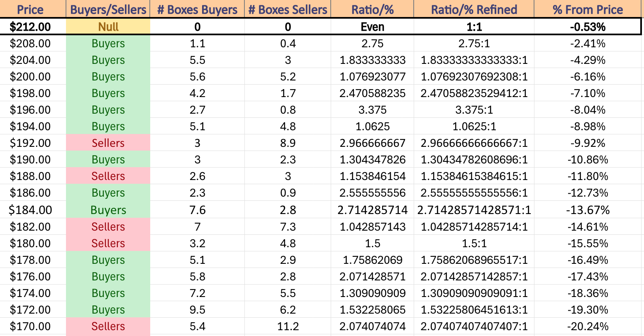Screen dimensions: 644x336
Task: Click the 2.071428571 ratio cell
Action: click(x=373, y=276)
